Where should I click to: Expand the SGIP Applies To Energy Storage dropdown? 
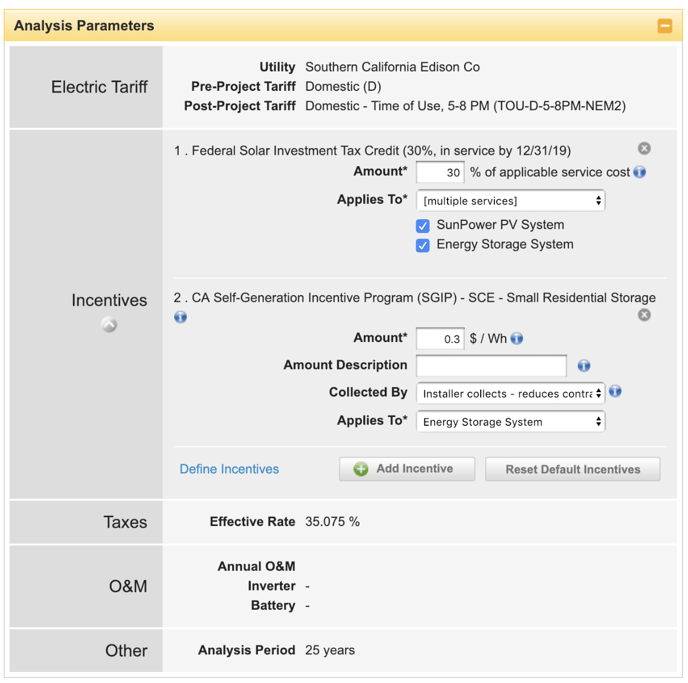(510, 422)
